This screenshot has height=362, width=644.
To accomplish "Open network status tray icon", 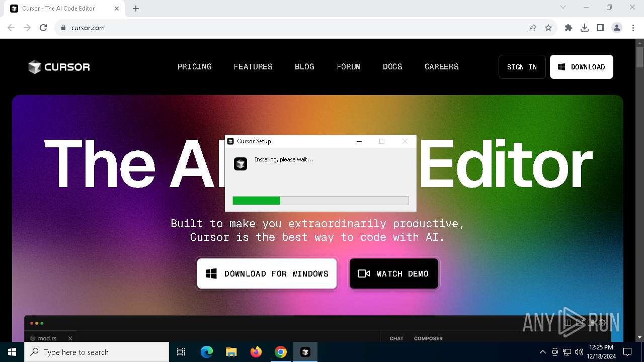I will pos(567,352).
